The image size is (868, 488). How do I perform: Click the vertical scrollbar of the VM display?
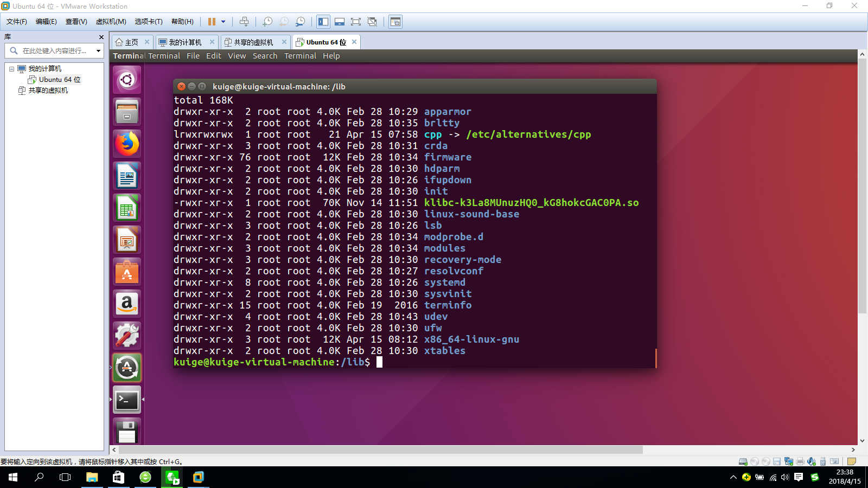pos(862,186)
